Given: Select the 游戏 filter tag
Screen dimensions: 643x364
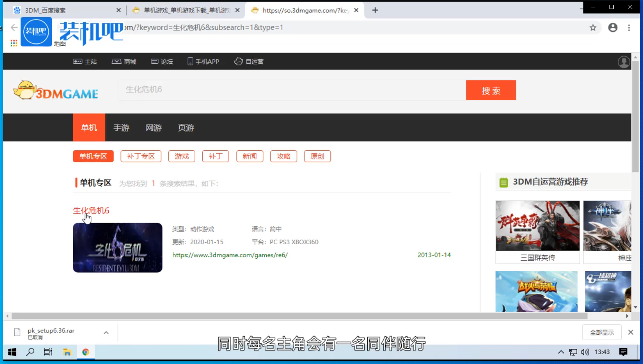Looking at the screenshot, I should pos(182,156).
